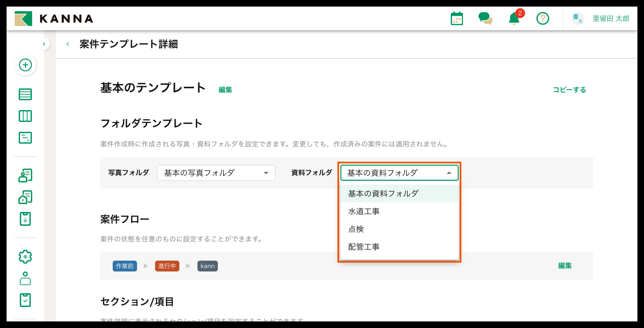Open the chat messages icon
This screenshot has width=644, height=328.
485,19
